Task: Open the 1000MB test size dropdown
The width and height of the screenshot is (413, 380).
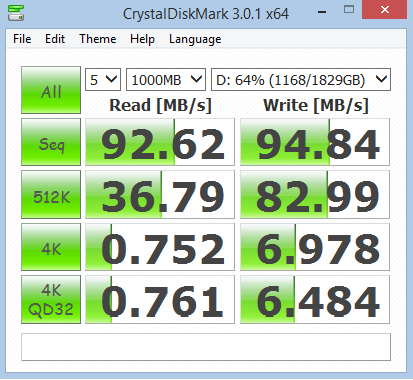Action: tap(166, 80)
